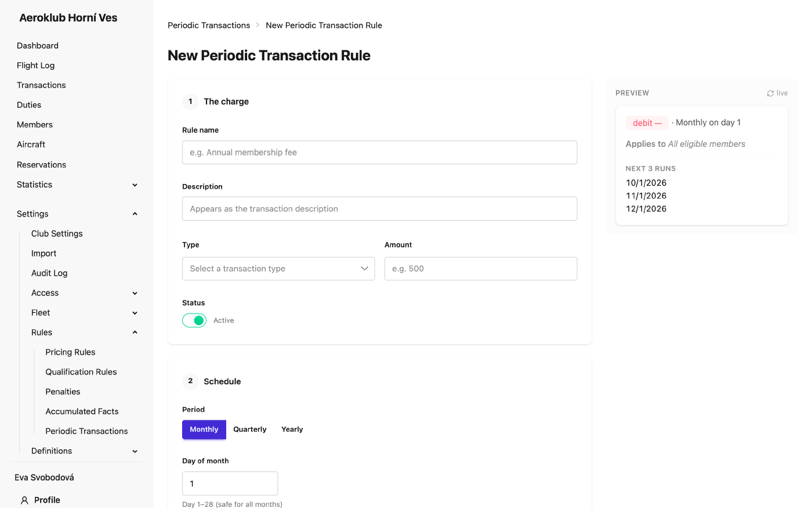Click the user name Eva Svobodová
This screenshot has height=508, width=812.
coord(44,478)
